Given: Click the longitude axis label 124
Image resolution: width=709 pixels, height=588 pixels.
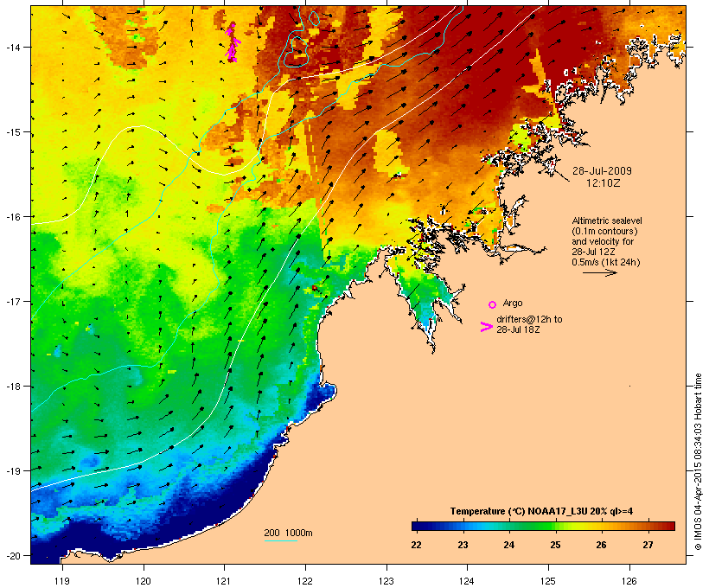Looking at the screenshot, I should point(467,581).
